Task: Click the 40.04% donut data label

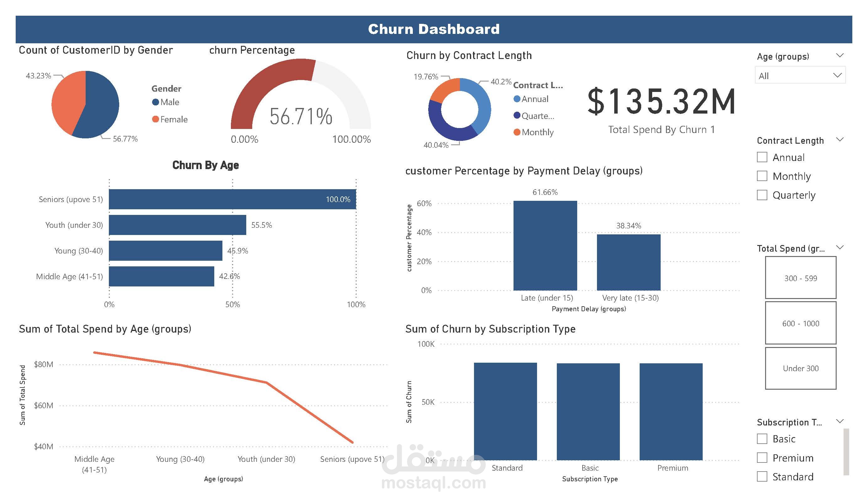Action: point(436,145)
